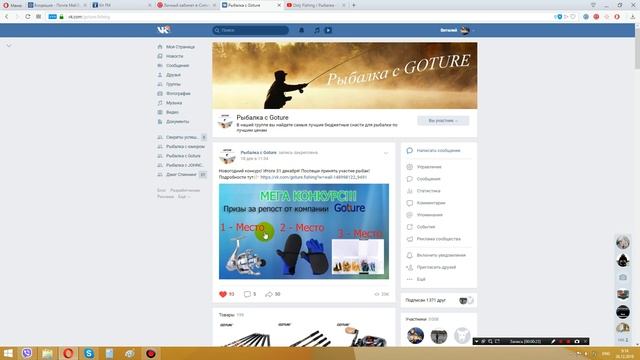This screenshot has width=640, height=360.
Task: Open the music note icon in header
Action: [317, 30]
